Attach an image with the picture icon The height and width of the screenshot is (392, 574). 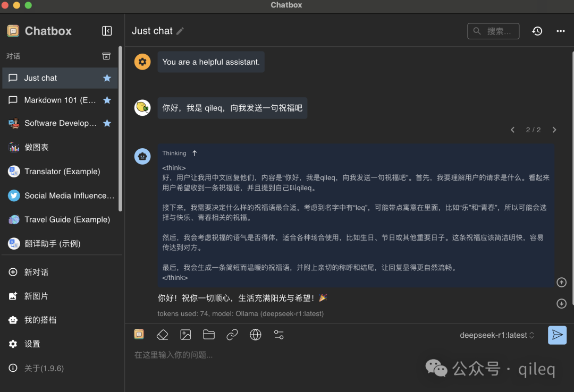pyautogui.click(x=185, y=335)
